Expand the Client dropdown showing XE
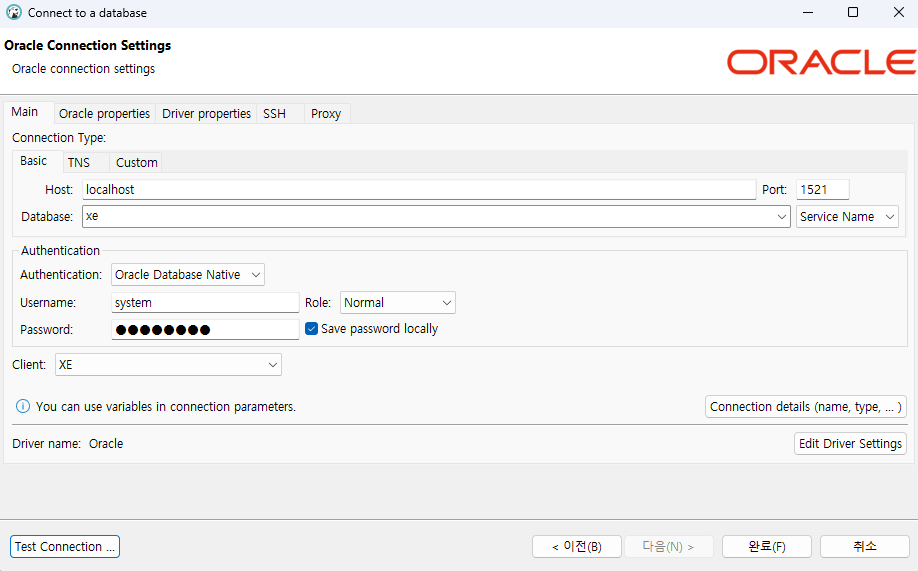This screenshot has width=918, height=571. point(168,364)
